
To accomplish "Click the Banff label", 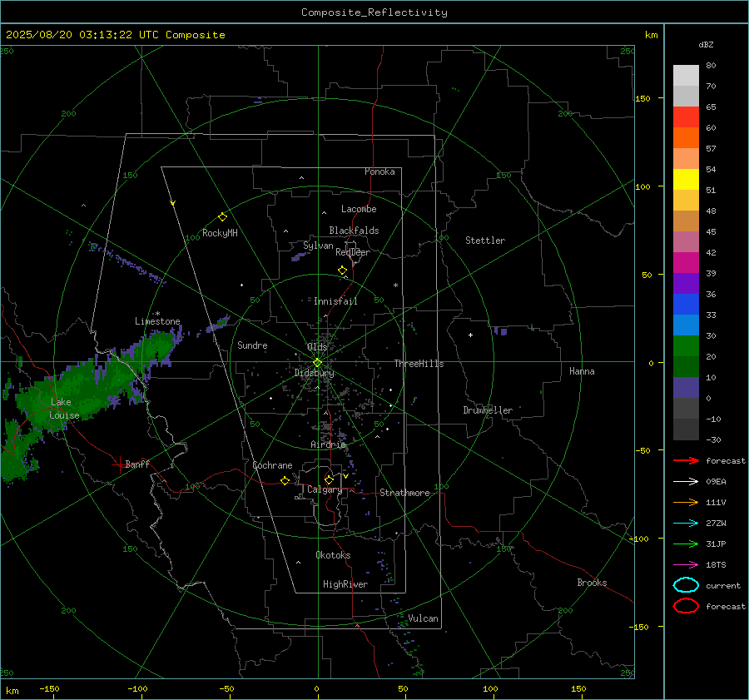I will click(x=137, y=464).
